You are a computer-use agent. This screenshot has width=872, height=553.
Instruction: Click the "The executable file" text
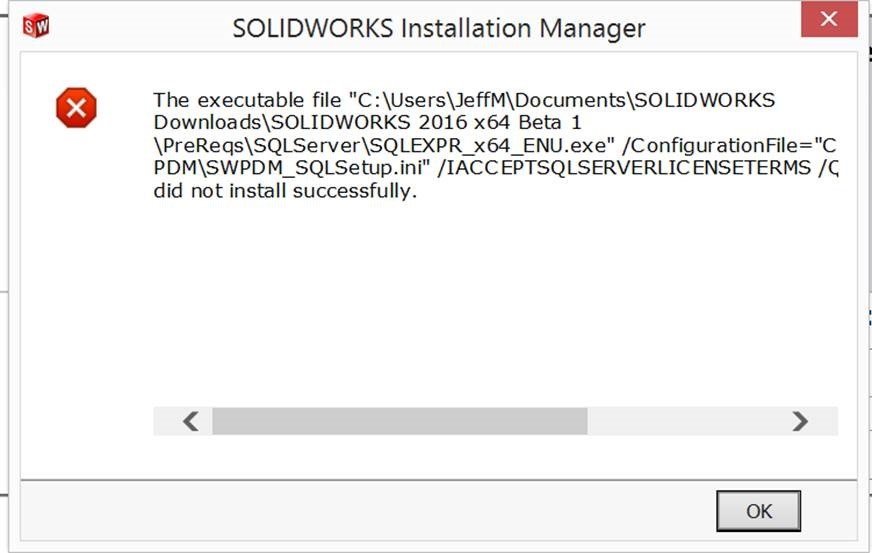click(x=245, y=101)
